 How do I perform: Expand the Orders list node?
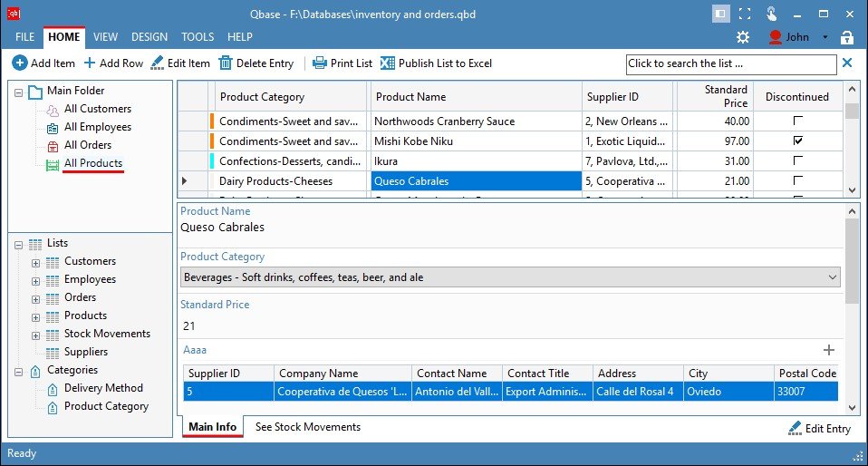[35, 299]
